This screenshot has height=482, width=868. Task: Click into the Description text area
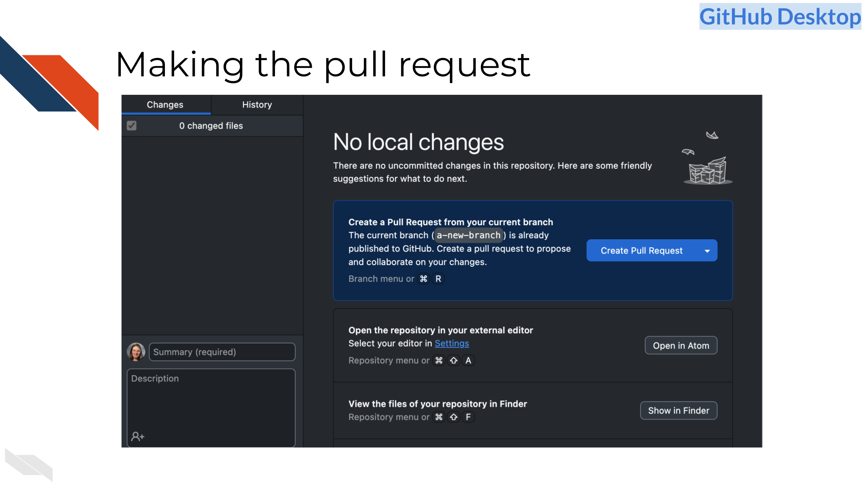tap(211, 408)
